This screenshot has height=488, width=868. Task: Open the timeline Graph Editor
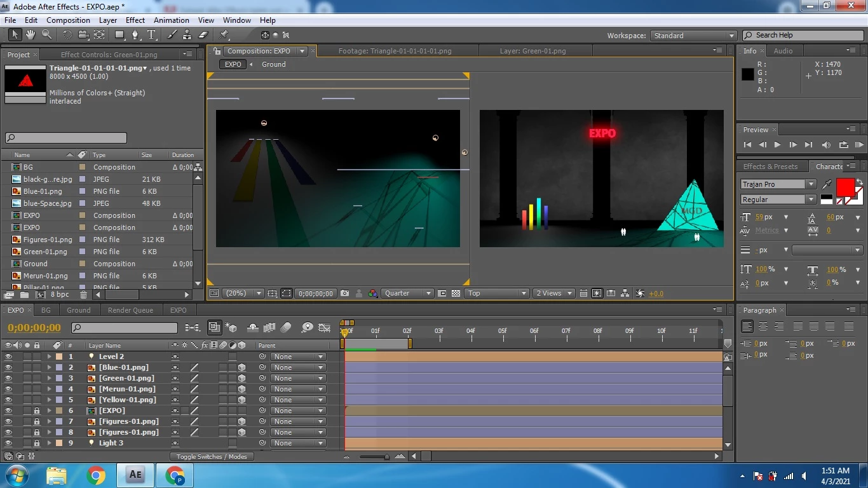325,328
